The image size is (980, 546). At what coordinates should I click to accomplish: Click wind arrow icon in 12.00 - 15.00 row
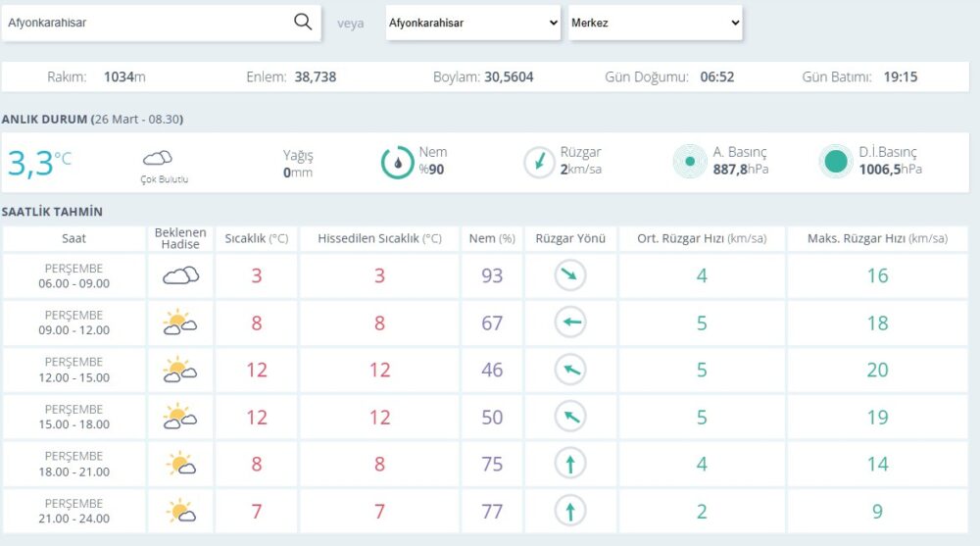[570, 370]
